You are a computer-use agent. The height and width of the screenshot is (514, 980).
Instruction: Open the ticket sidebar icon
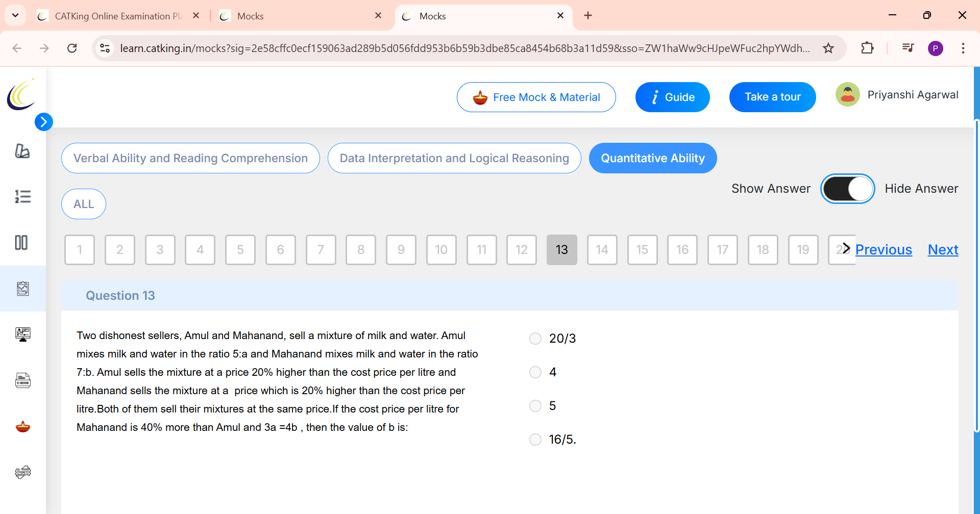point(22,472)
